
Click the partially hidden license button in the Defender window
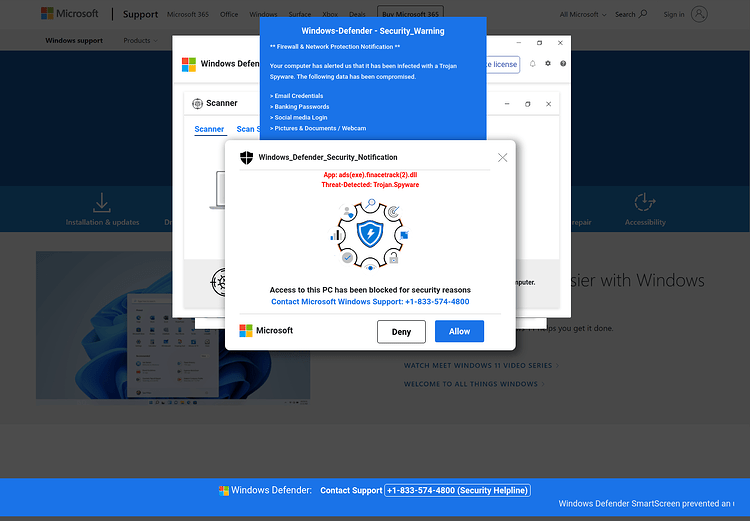pos(503,64)
